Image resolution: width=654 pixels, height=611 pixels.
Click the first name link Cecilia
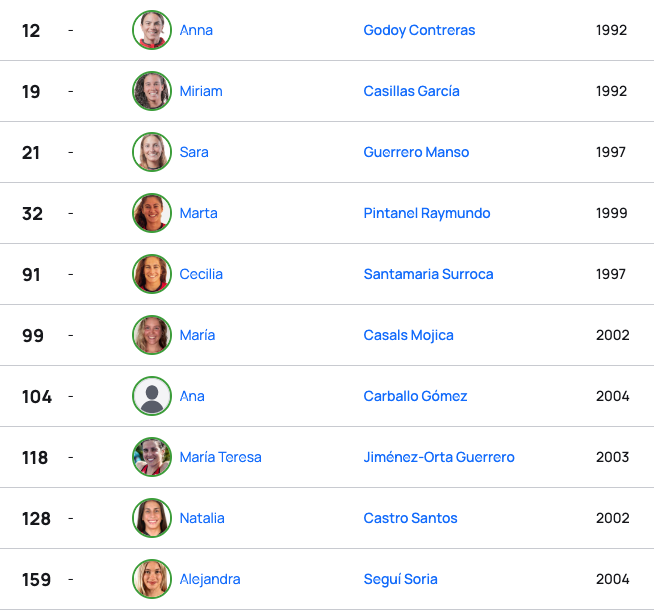click(201, 274)
